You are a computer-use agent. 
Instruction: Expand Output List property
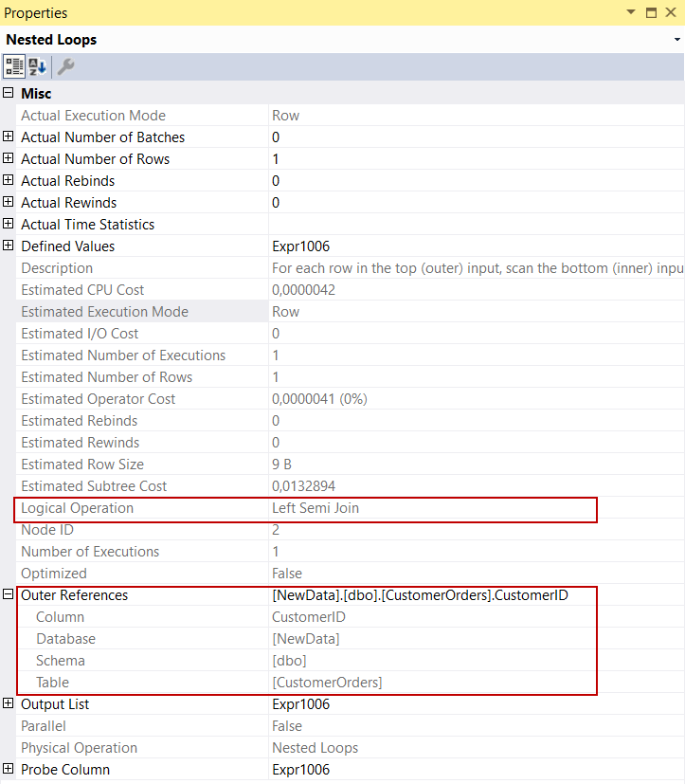click(x=8, y=703)
